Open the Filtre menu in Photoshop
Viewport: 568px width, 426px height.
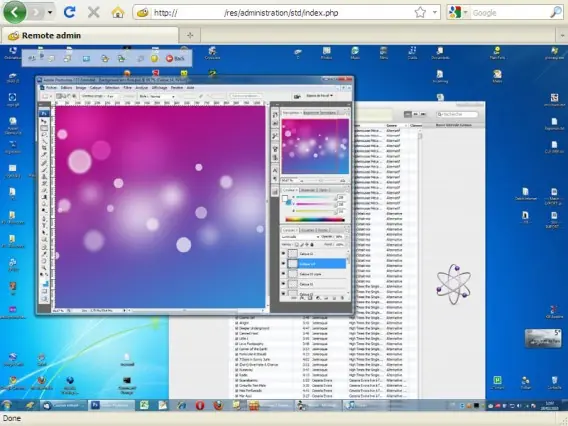pos(128,88)
